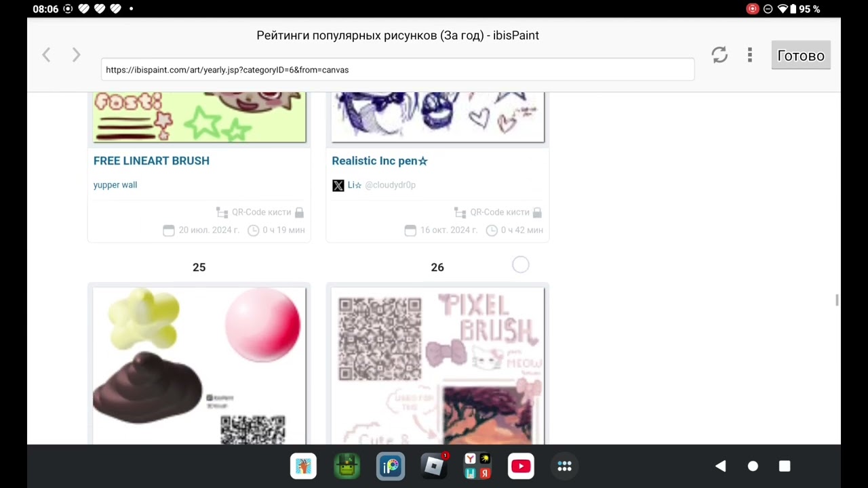Viewport: 868px width, 488px height.
Task: Click lock icon on Realistic Inc pen card
Action: 537,212
